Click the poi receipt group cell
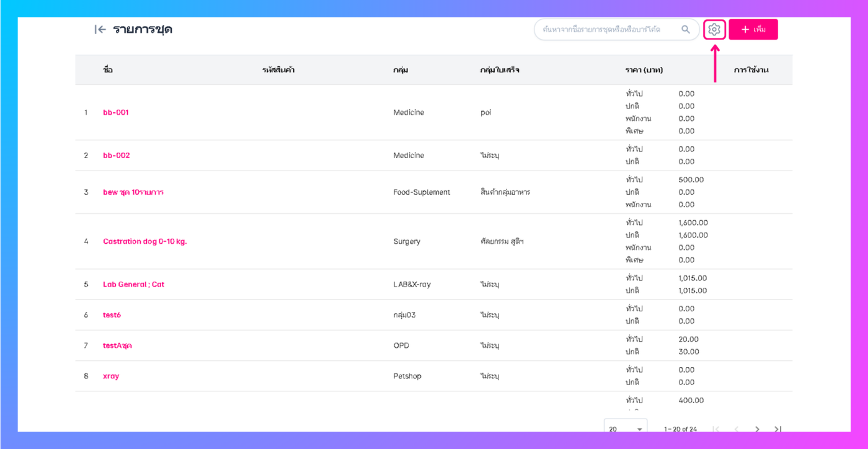The width and height of the screenshot is (868, 449). click(x=485, y=112)
